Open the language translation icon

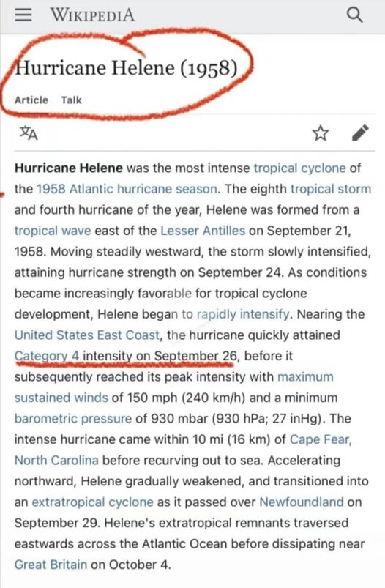click(x=29, y=133)
